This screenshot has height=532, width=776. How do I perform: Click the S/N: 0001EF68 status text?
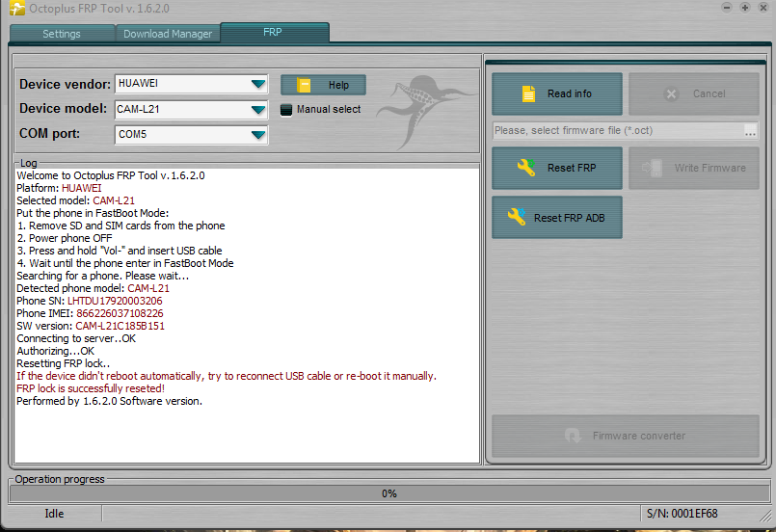(682, 514)
